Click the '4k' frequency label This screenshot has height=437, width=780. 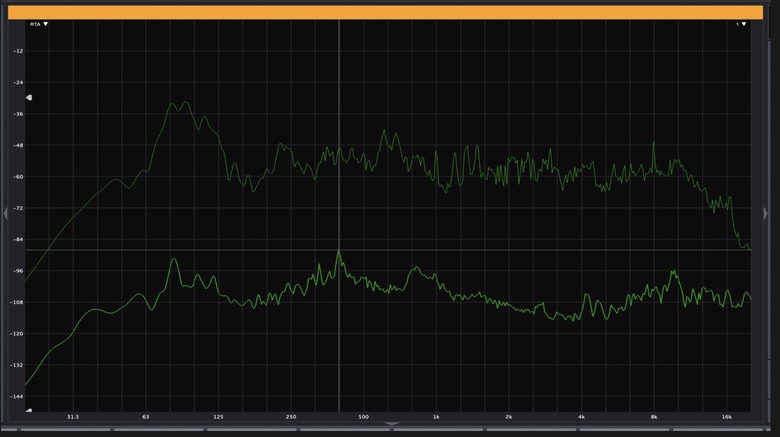(x=581, y=417)
